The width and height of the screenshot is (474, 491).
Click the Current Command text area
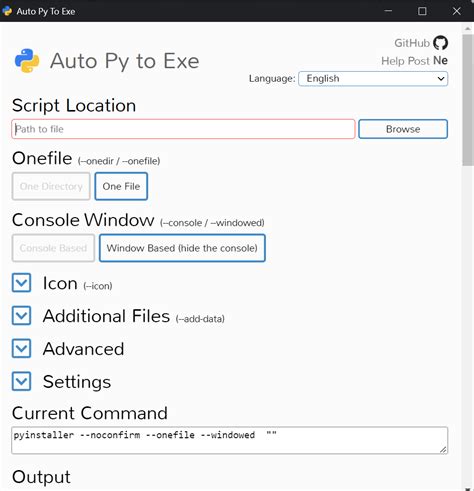[230, 440]
